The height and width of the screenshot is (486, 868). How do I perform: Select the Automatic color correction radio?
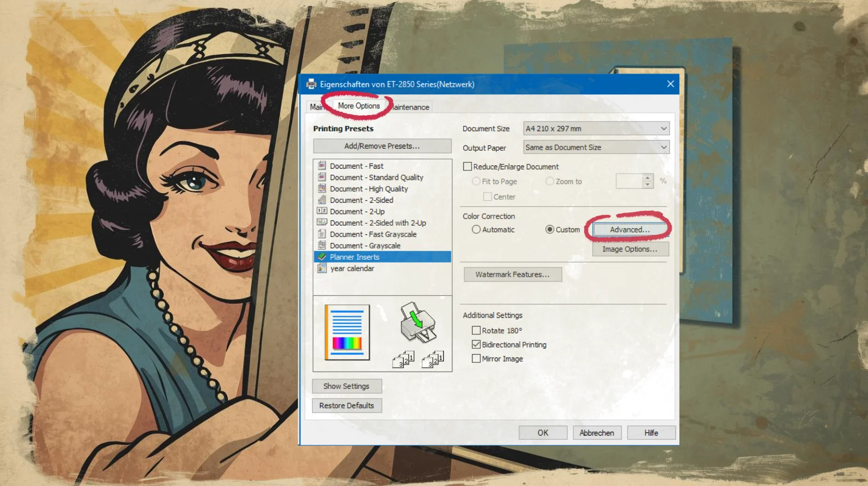tap(476, 229)
